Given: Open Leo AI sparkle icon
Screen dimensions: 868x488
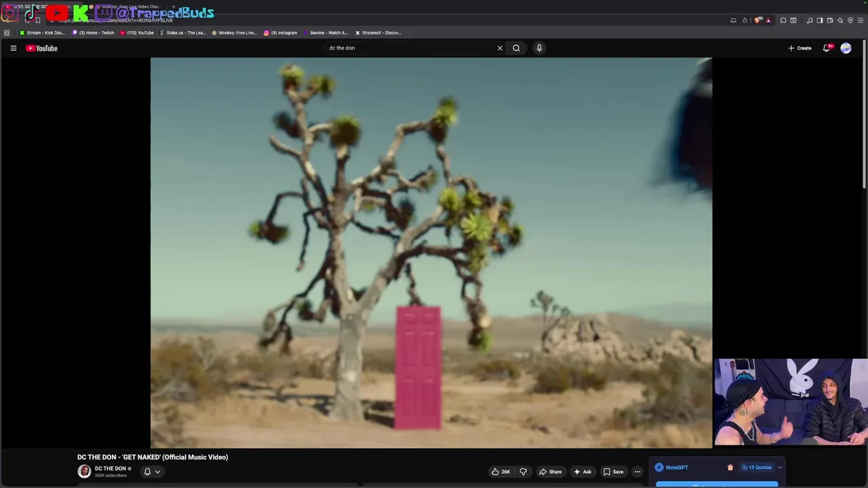Looking at the screenshot, I should pos(840,20).
